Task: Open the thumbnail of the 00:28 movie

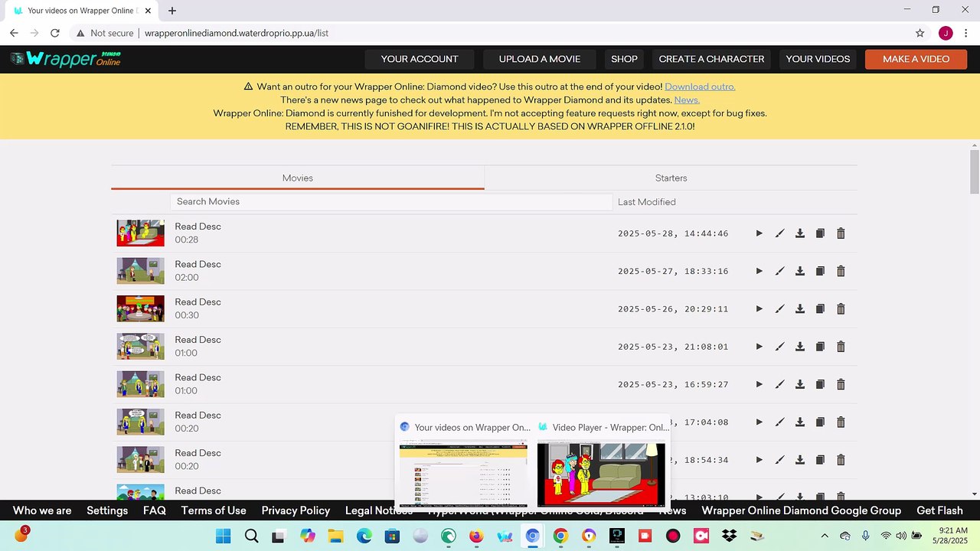Action: 140,233
